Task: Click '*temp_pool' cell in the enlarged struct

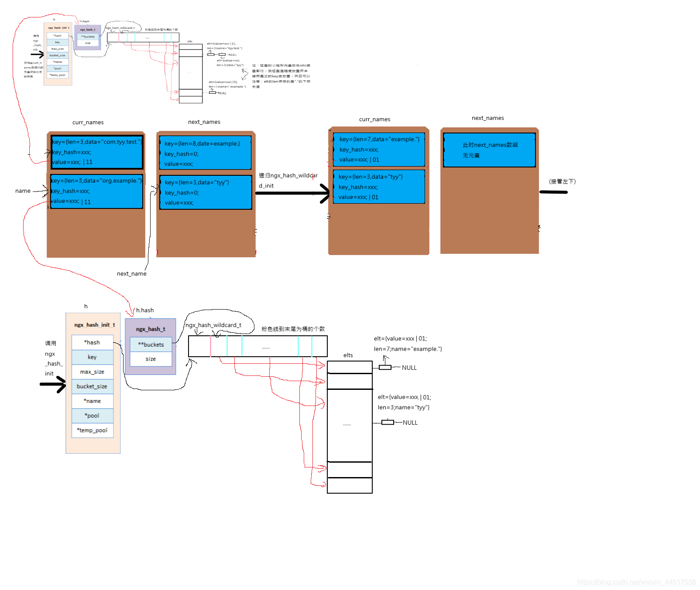Action: (92, 430)
